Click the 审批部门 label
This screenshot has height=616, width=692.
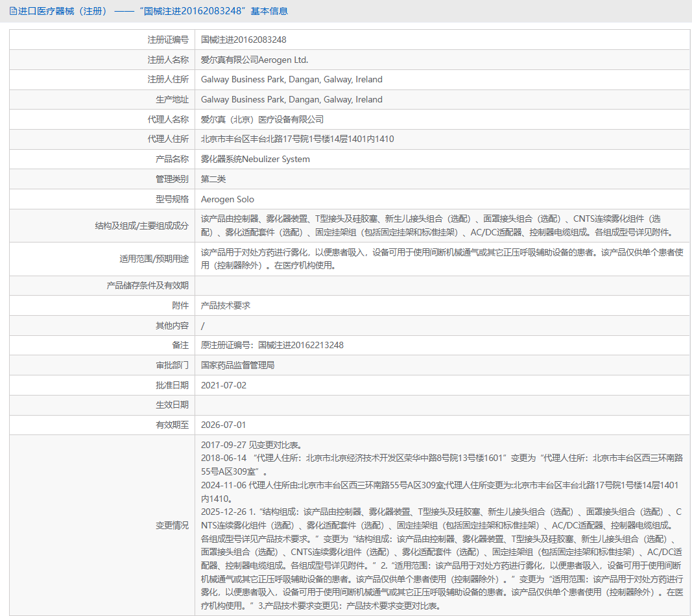tap(172, 365)
